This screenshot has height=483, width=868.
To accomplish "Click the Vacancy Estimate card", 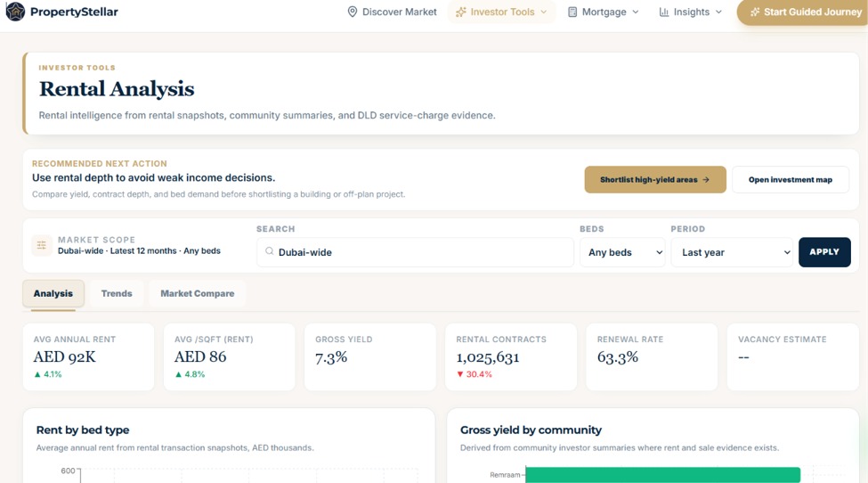I will (x=792, y=357).
